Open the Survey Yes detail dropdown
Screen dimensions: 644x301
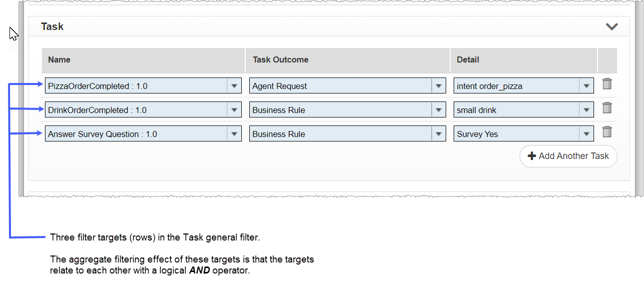(x=586, y=134)
